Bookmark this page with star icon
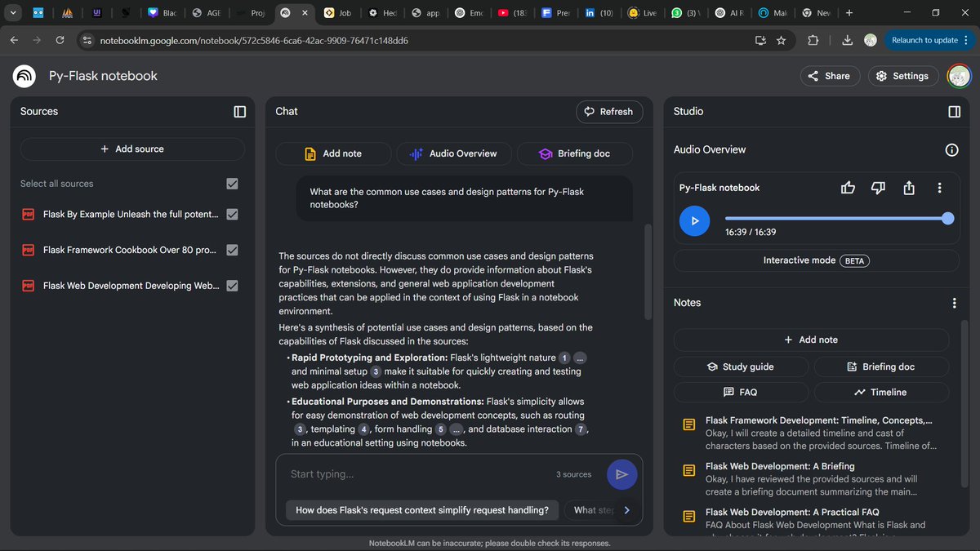The image size is (980, 551). (781, 40)
